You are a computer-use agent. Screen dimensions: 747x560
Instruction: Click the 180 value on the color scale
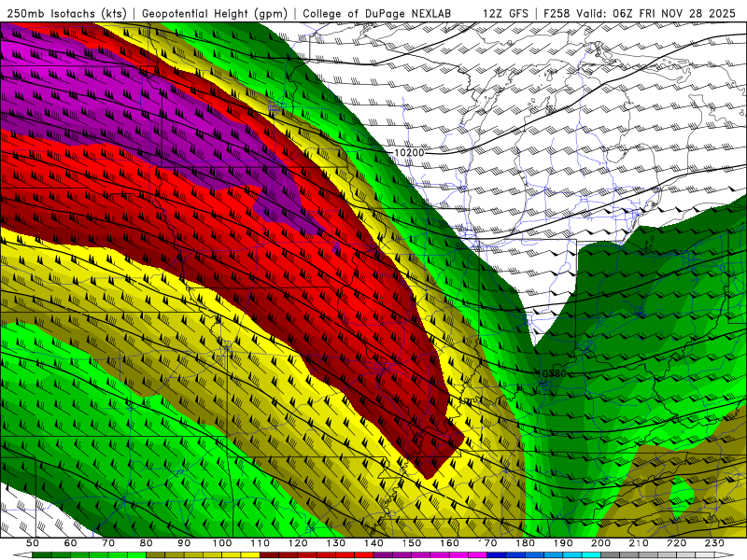[x=525, y=543]
